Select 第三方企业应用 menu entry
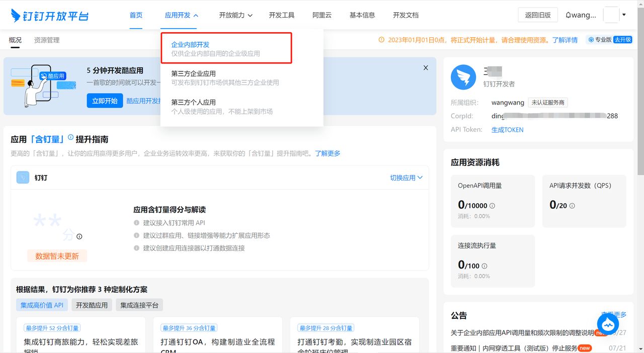Screen dimensions: 644x353 pyautogui.click(x=242, y=77)
